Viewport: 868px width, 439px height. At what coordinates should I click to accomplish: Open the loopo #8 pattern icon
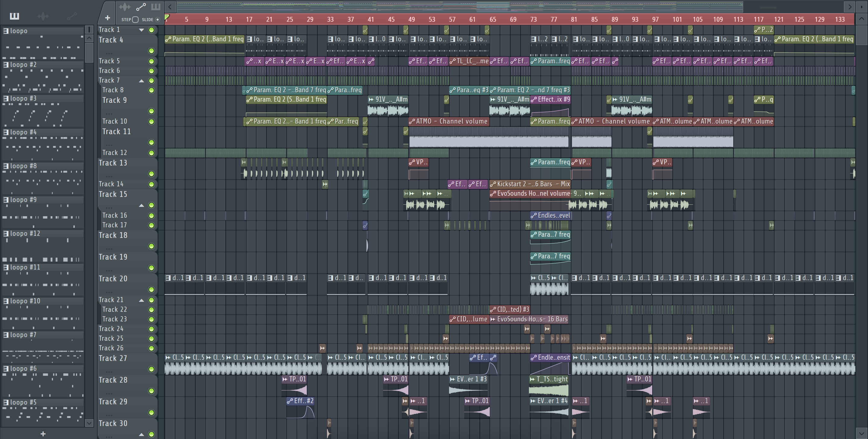point(6,166)
